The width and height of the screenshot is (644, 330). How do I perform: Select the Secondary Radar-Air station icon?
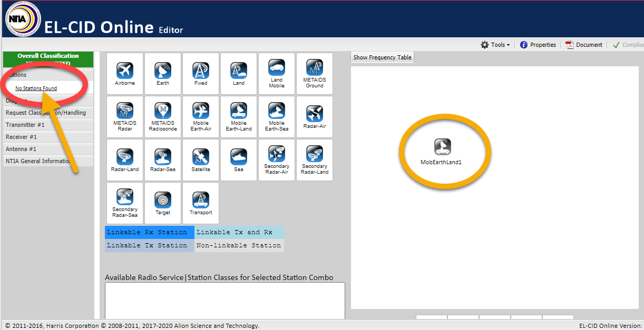[277, 160]
